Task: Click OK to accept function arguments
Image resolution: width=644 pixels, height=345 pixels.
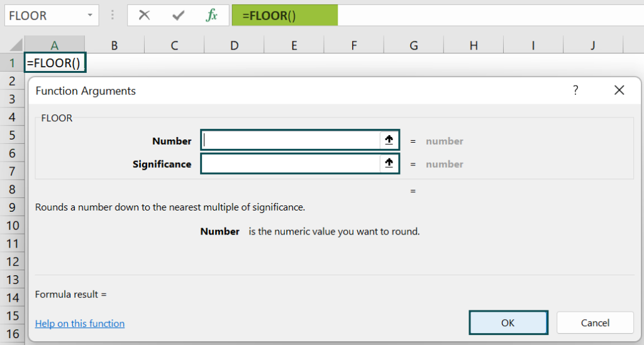Action: [508, 322]
